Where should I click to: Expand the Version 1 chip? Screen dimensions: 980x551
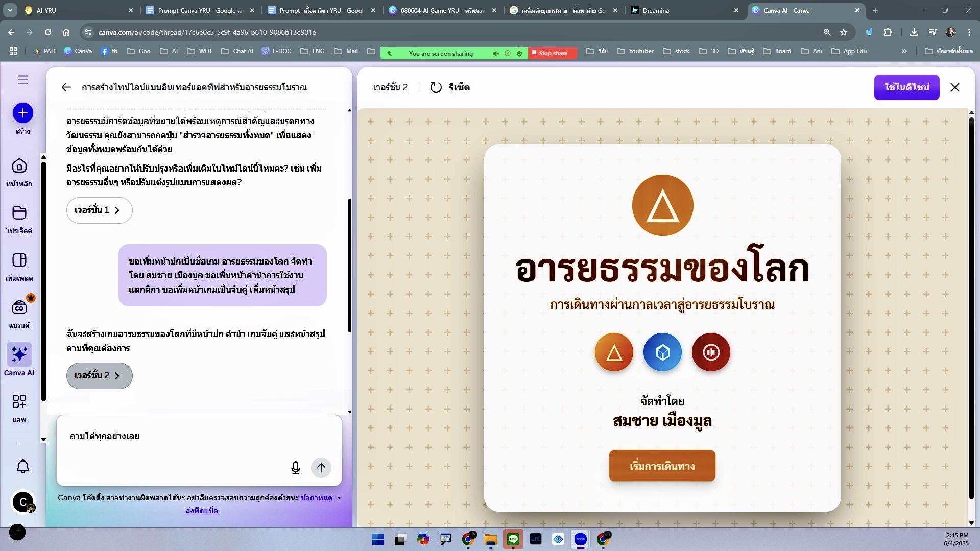[x=99, y=210]
